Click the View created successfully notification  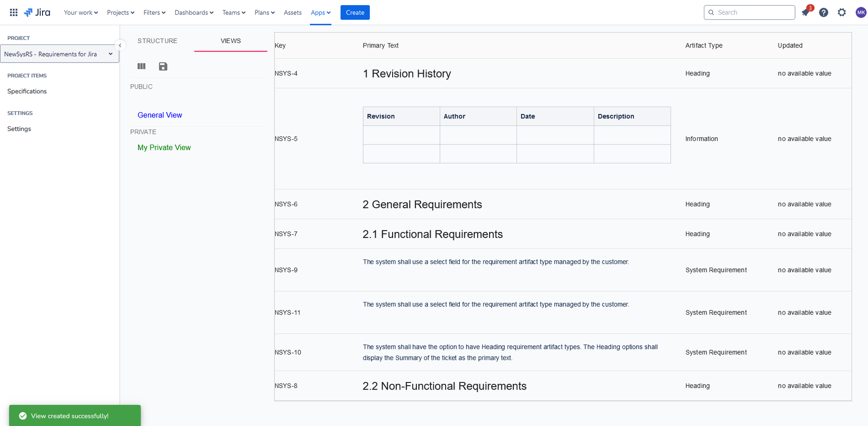click(x=75, y=416)
